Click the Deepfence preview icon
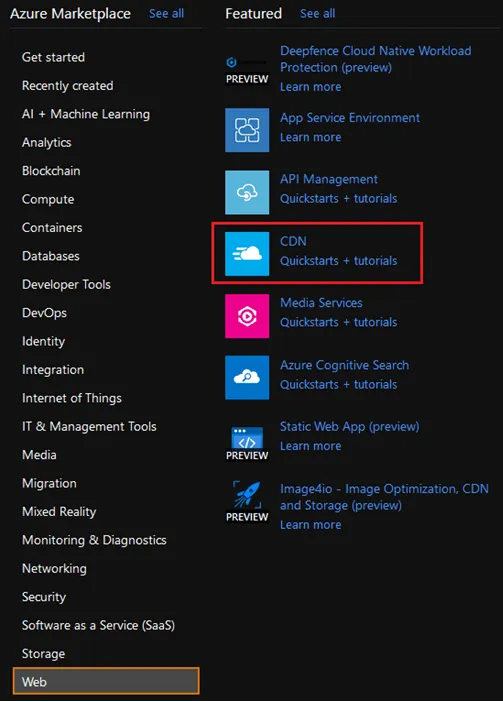The image size is (503, 702). (247, 68)
